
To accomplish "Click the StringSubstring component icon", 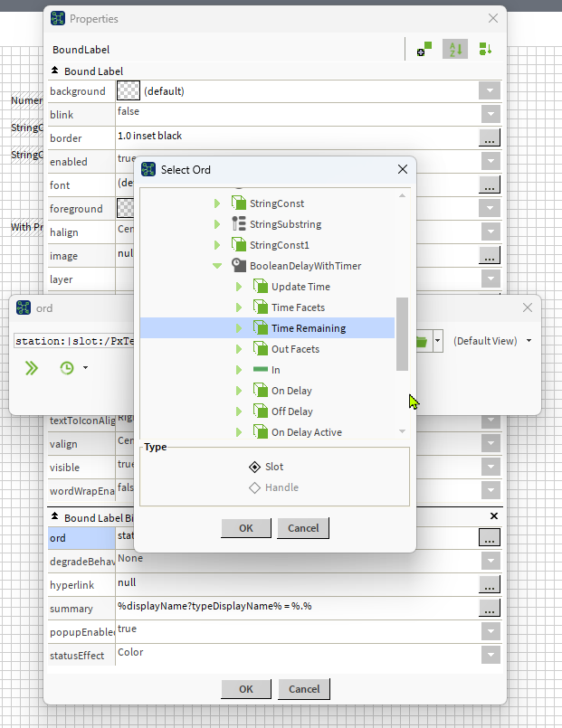I will pos(239,224).
